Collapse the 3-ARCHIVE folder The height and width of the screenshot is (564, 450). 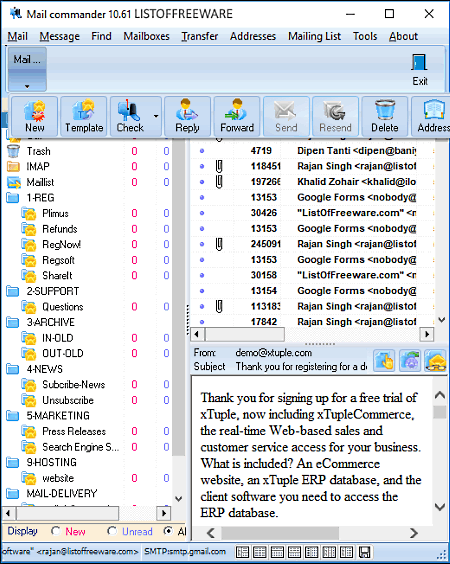coord(13,322)
